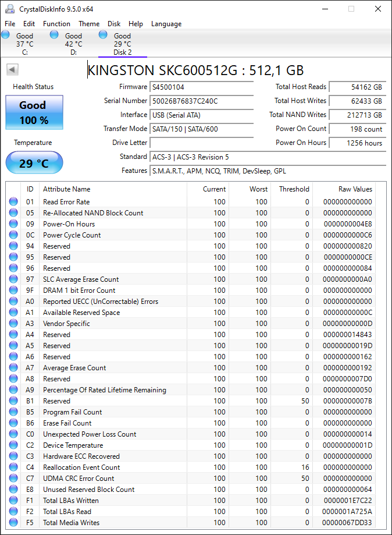The height and width of the screenshot is (535, 392).
Task: Click the status icon for Power Cycle Count
Action: pos(13,235)
